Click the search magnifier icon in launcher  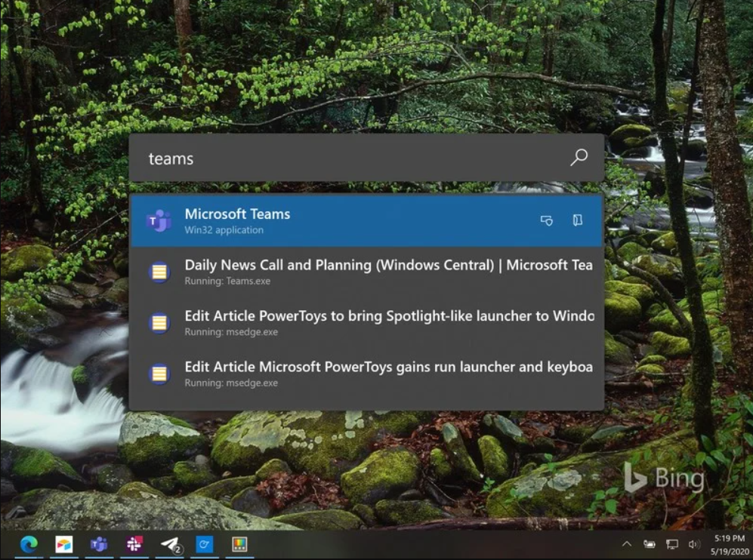point(579,158)
